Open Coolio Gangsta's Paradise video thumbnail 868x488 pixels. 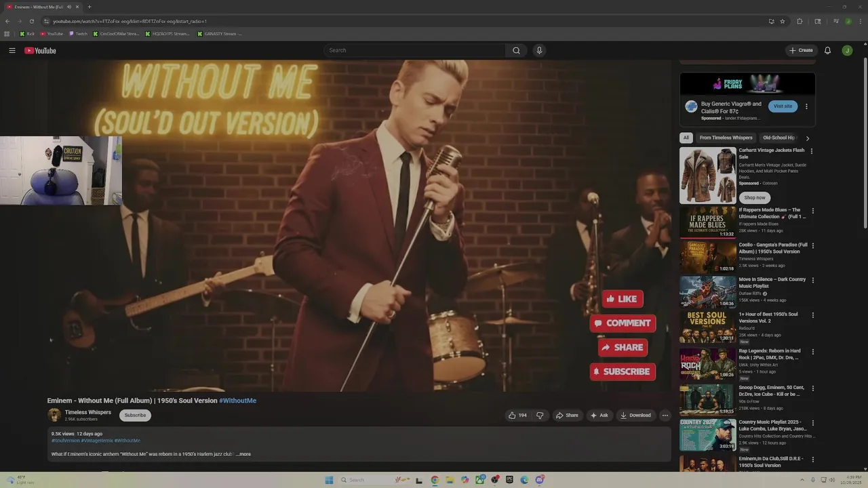pos(707,257)
